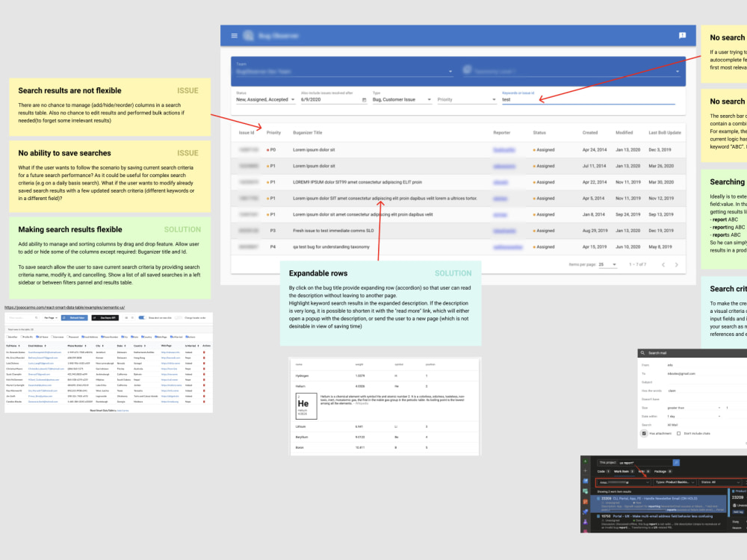
Task: Sort by the Modified column header
Action: click(624, 133)
